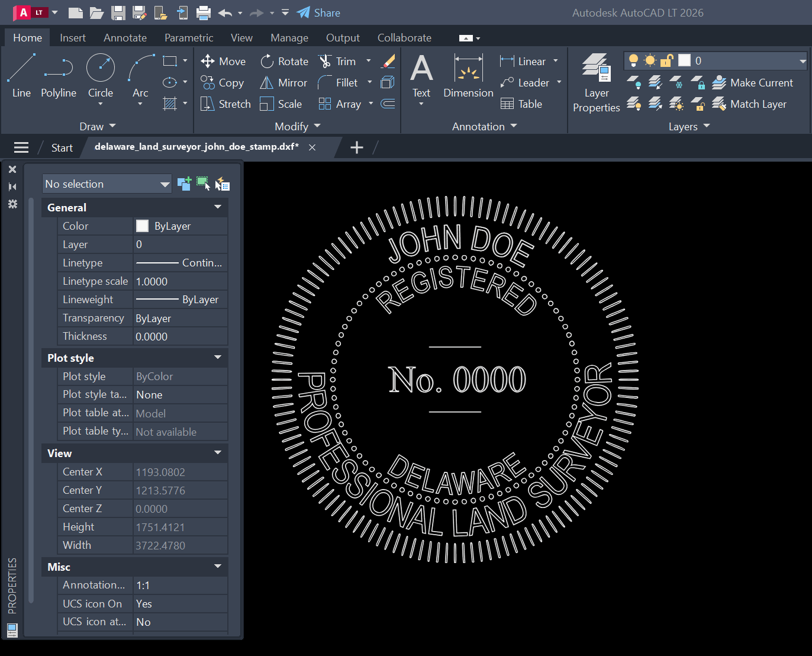
Task: Click the Dimension tool
Action: pos(468,76)
